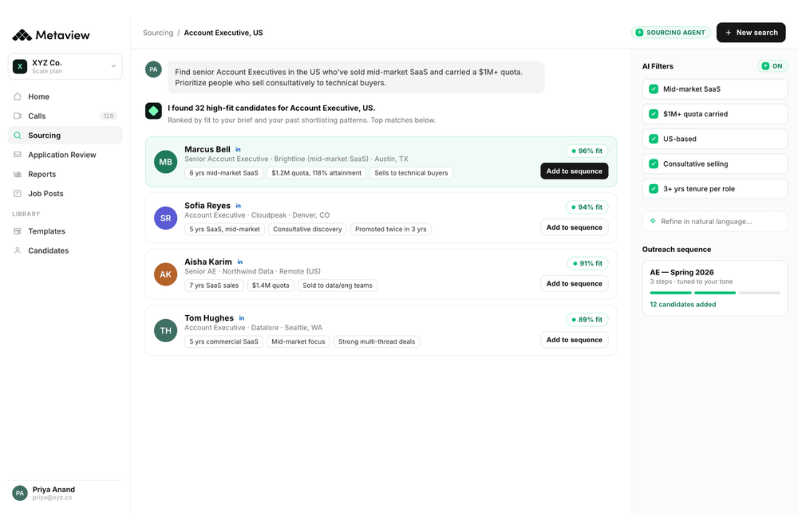
Task: Open Aisha Karim's LinkedIn icon
Action: pyautogui.click(x=240, y=262)
